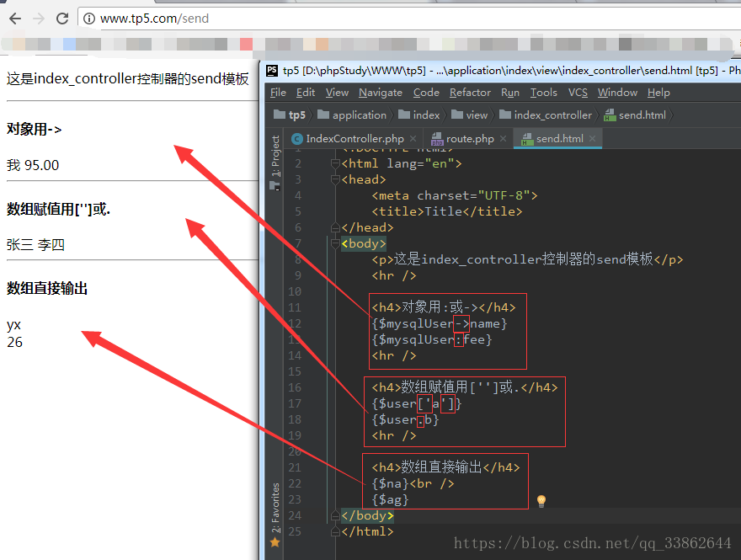Open the VCS menu
The image size is (741, 560).
578,93
